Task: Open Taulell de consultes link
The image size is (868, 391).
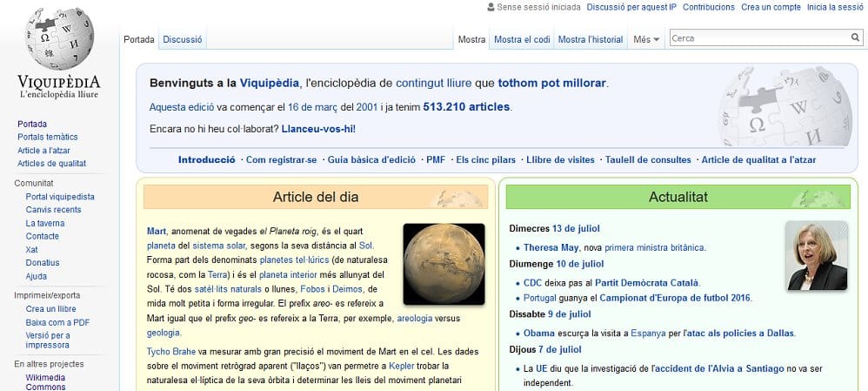Action: point(648,159)
